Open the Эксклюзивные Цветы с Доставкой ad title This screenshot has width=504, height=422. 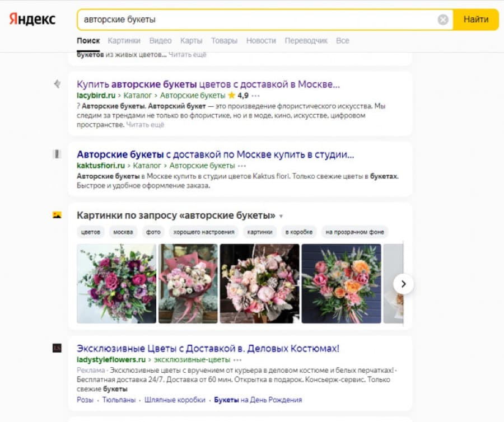[x=208, y=349]
